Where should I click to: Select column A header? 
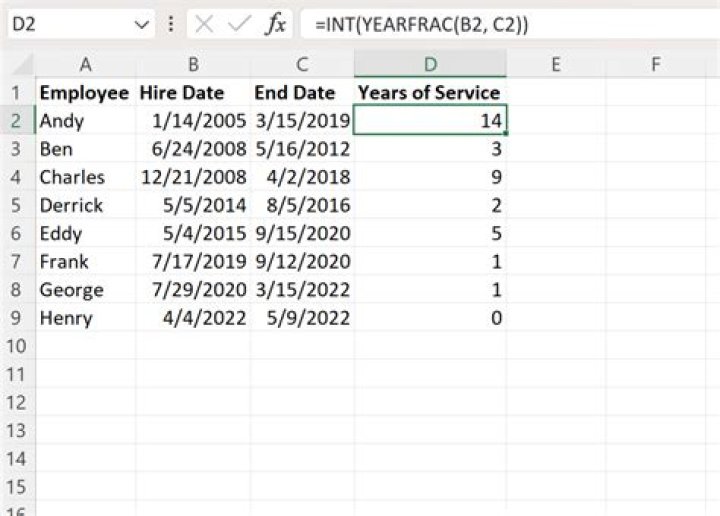(x=85, y=64)
